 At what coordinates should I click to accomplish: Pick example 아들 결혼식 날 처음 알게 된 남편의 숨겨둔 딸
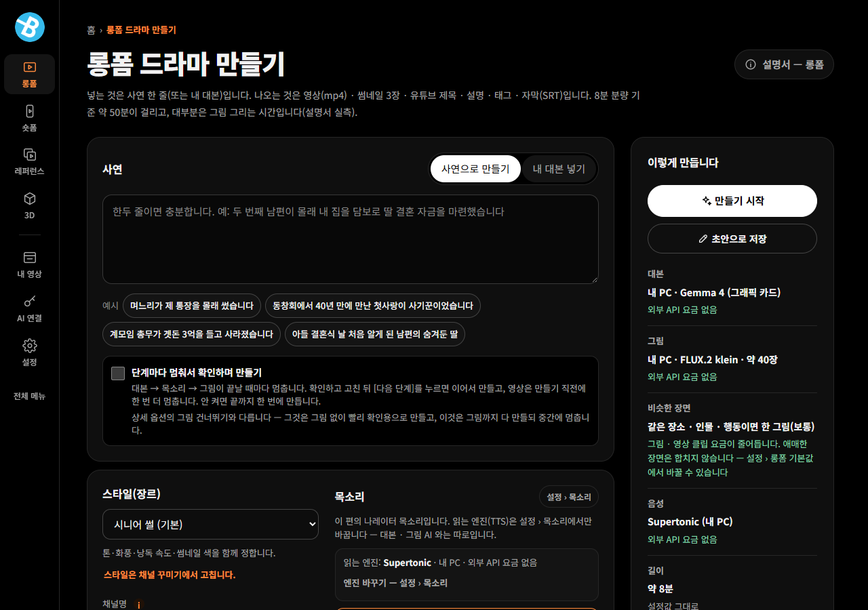[375, 334]
